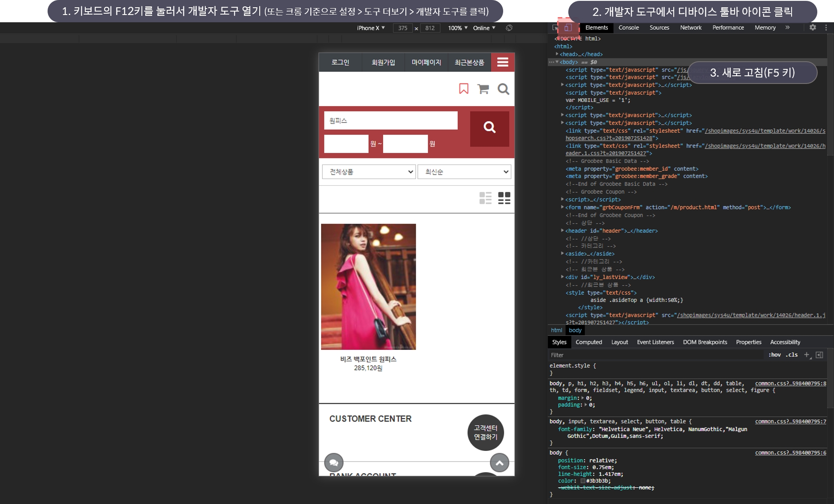The image size is (834, 504).
Task: Click the 로그인 link in mobile page
Action: click(340, 63)
